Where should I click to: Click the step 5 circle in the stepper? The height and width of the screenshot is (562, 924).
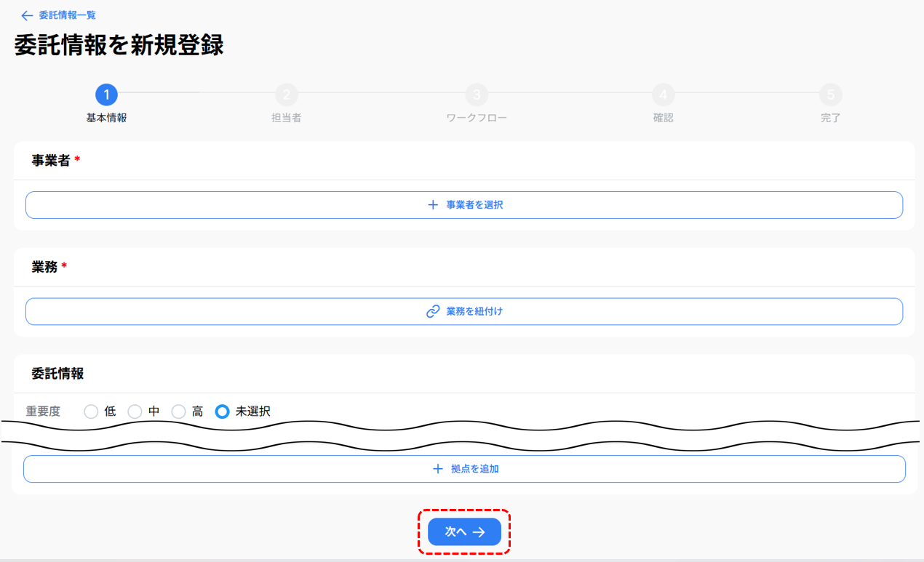tap(830, 95)
